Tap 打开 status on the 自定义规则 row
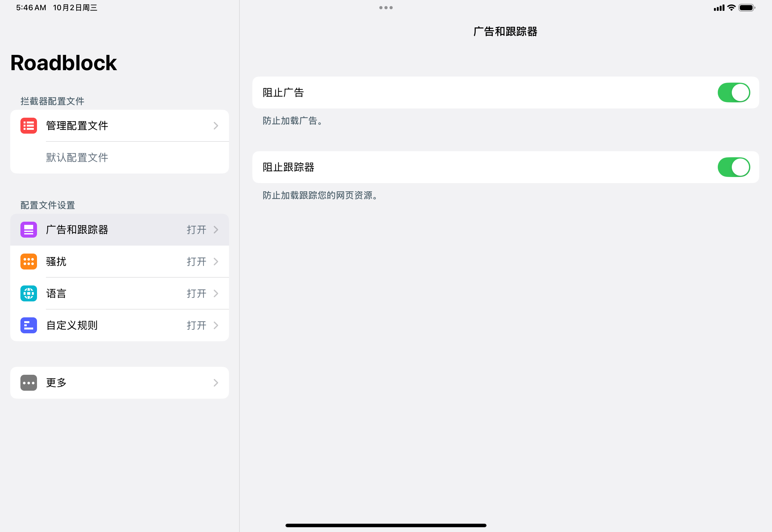This screenshot has height=532, width=772. [196, 325]
